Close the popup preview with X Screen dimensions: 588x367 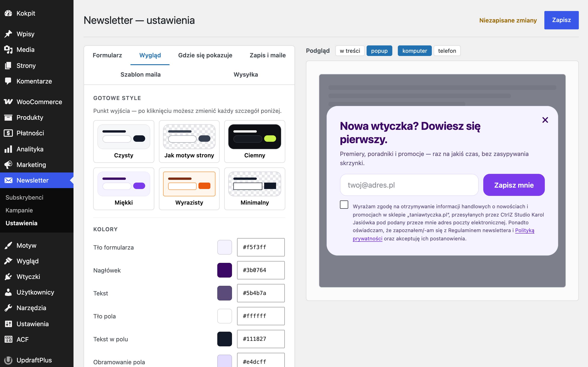(x=545, y=120)
